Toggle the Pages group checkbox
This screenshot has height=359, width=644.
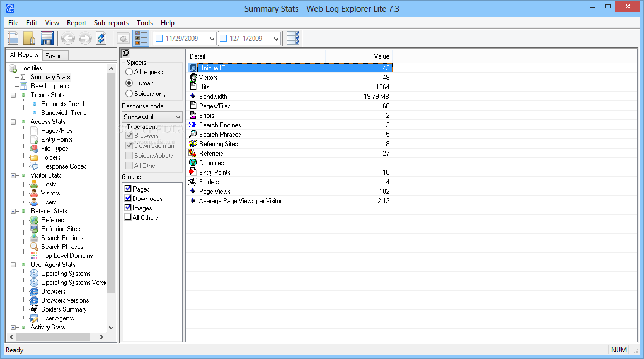click(x=128, y=189)
